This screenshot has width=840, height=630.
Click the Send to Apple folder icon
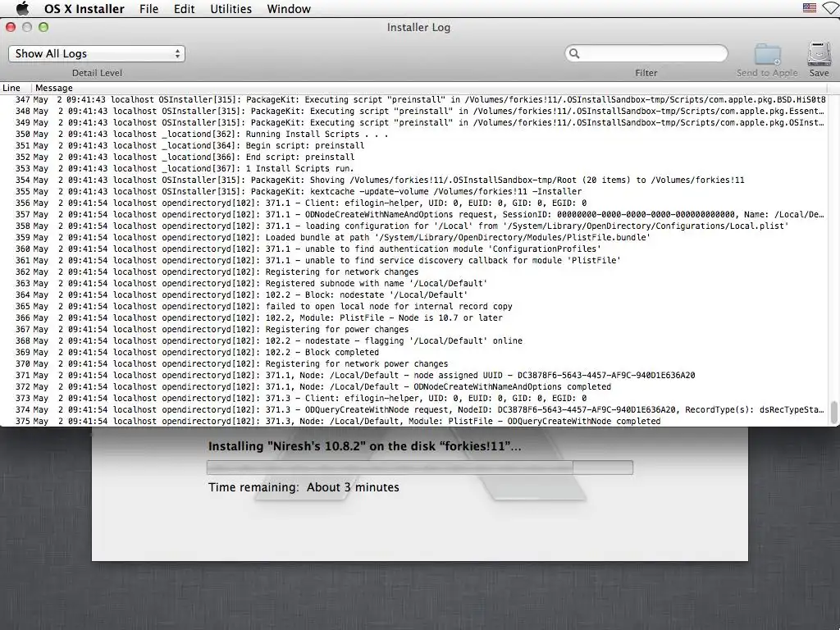pos(768,54)
